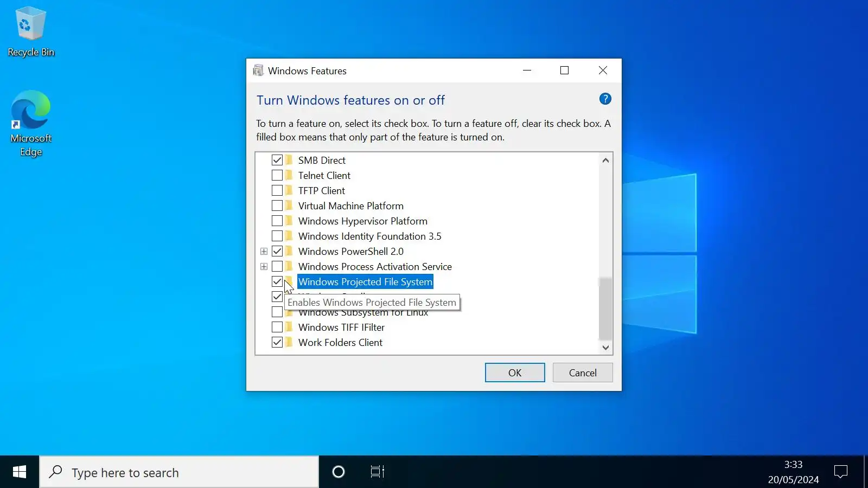Select the "Windows TIFF IFilter" label
This screenshot has width=868, height=488.
click(x=341, y=327)
